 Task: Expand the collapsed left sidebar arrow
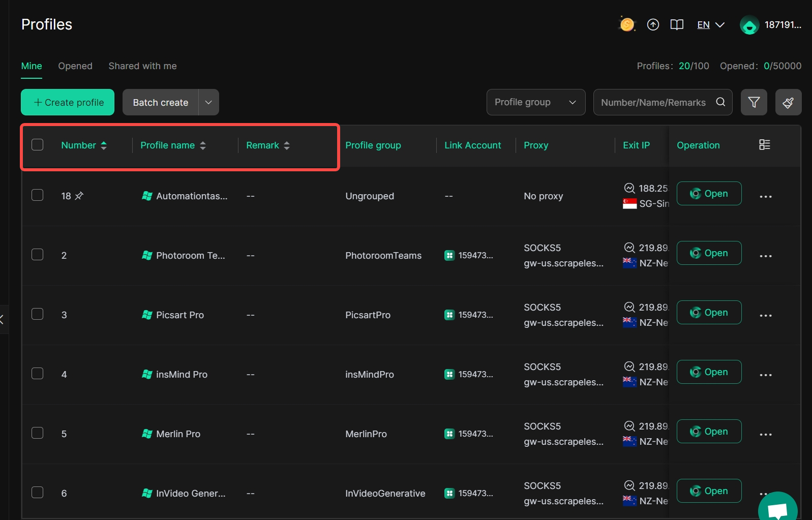pos(3,319)
